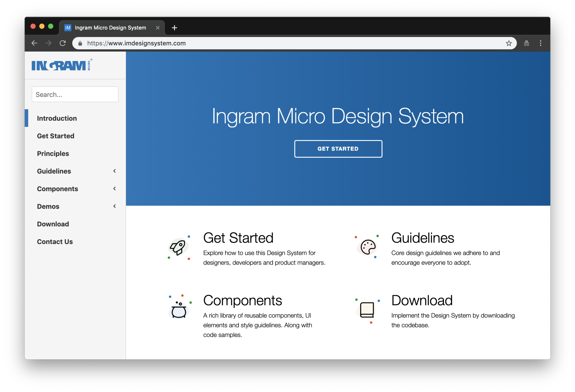Click the URL address bar
This screenshot has width=575, height=392.
tap(294, 43)
